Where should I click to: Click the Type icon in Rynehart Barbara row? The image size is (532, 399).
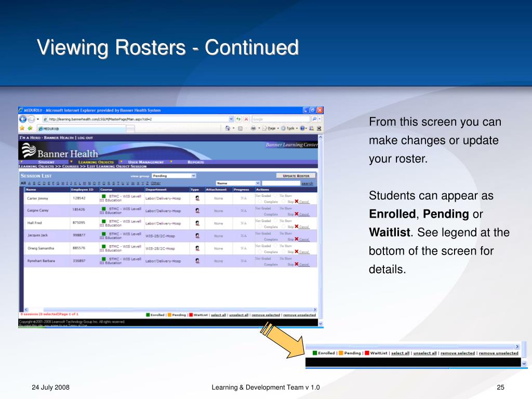tap(197, 261)
